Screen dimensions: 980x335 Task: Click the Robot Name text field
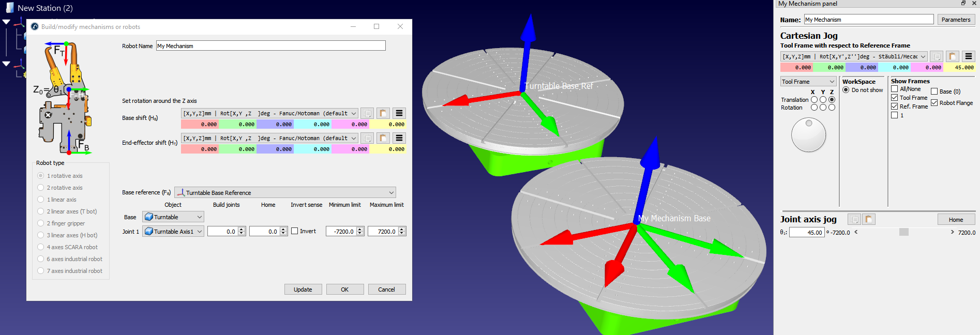(x=270, y=46)
